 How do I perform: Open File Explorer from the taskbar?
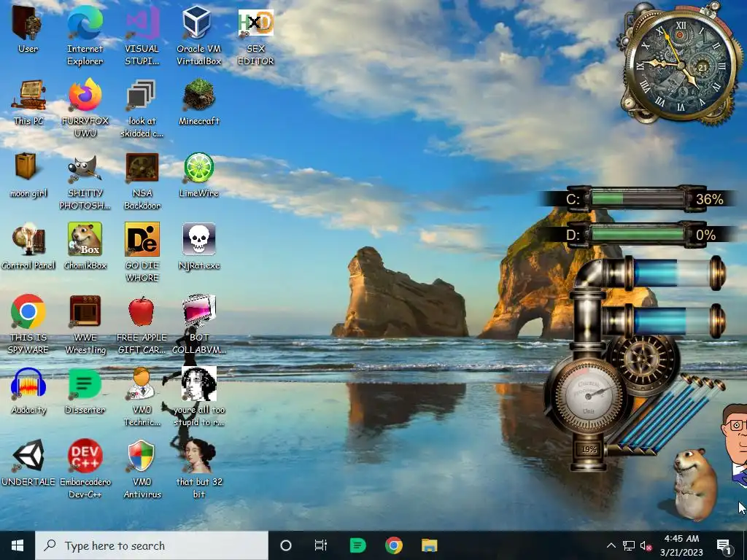tap(429, 545)
